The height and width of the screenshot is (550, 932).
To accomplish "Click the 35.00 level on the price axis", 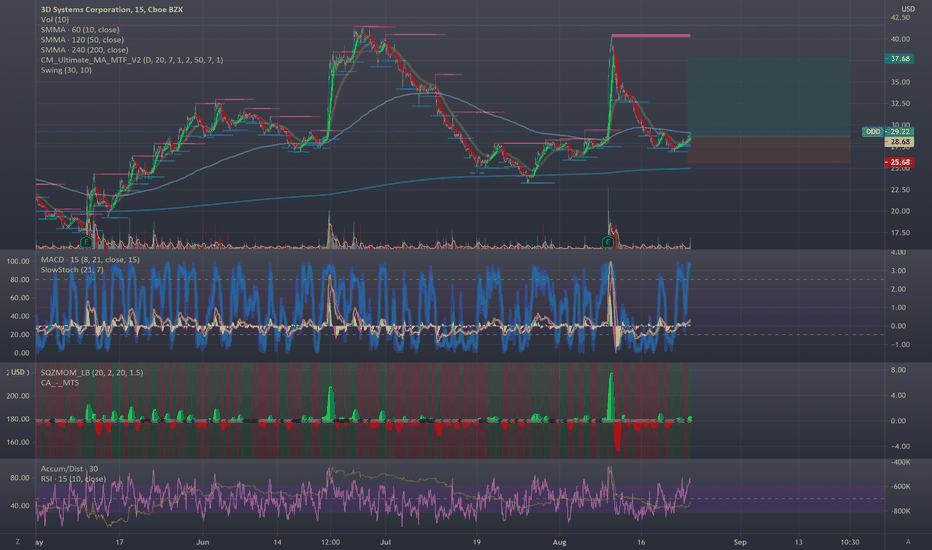I will pyautogui.click(x=900, y=82).
